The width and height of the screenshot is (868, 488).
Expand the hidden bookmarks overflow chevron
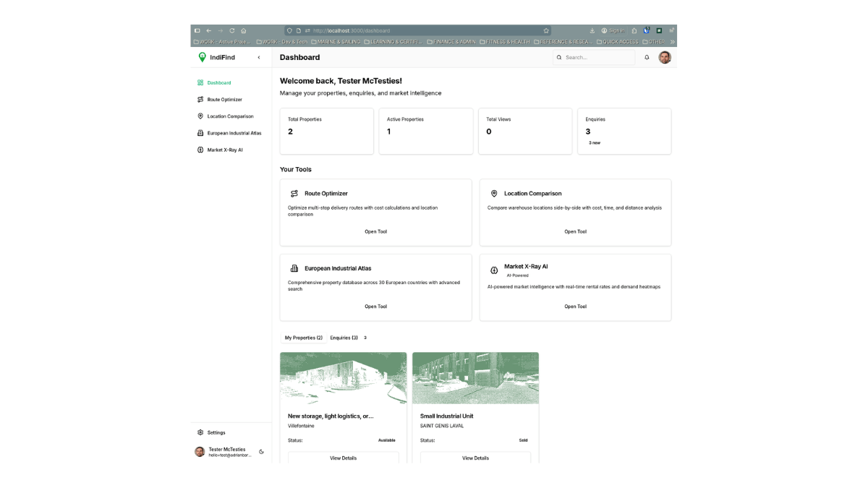[x=672, y=42]
